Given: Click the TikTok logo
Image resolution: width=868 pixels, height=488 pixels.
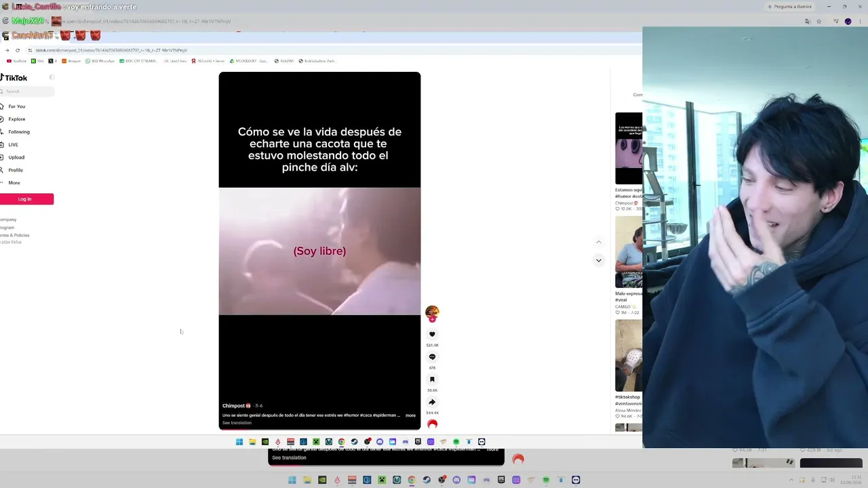Looking at the screenshot, I should tap(14, 78).
